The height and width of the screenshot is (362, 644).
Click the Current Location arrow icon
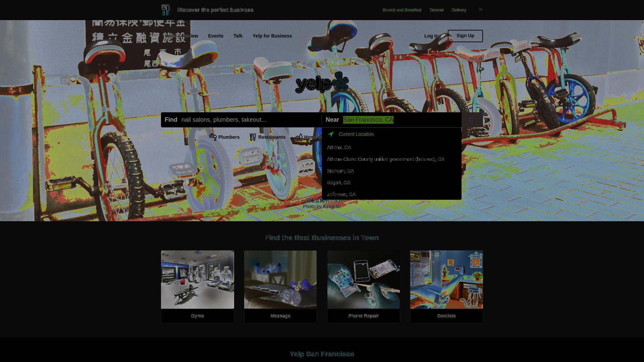331,134
